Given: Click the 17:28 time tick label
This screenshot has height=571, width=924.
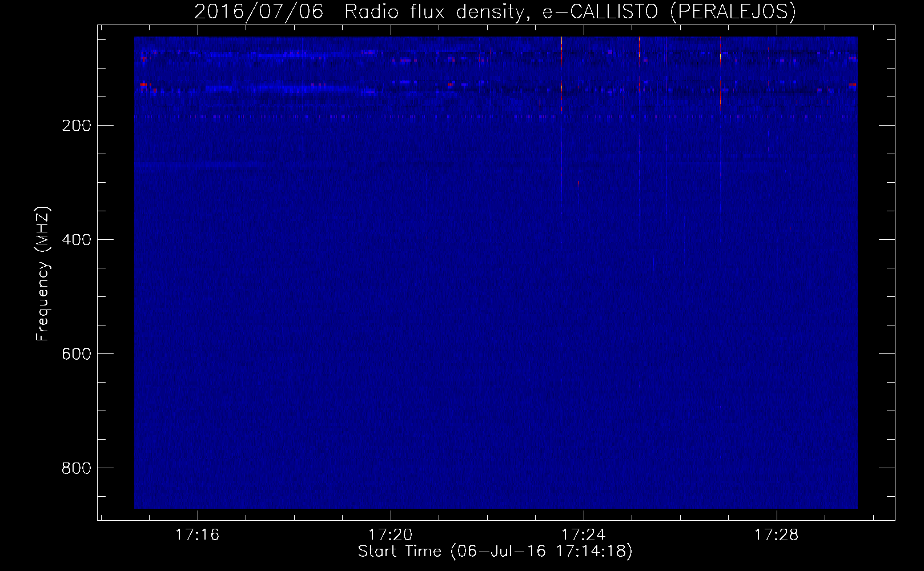Looking at the screenshot, I should tap(777, 535).
